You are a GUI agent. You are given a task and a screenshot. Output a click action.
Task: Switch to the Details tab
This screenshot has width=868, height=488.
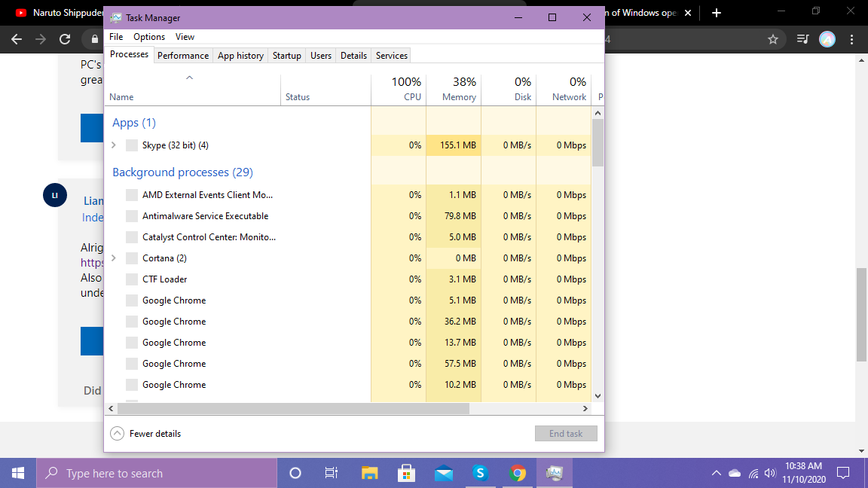coord(353,55)
